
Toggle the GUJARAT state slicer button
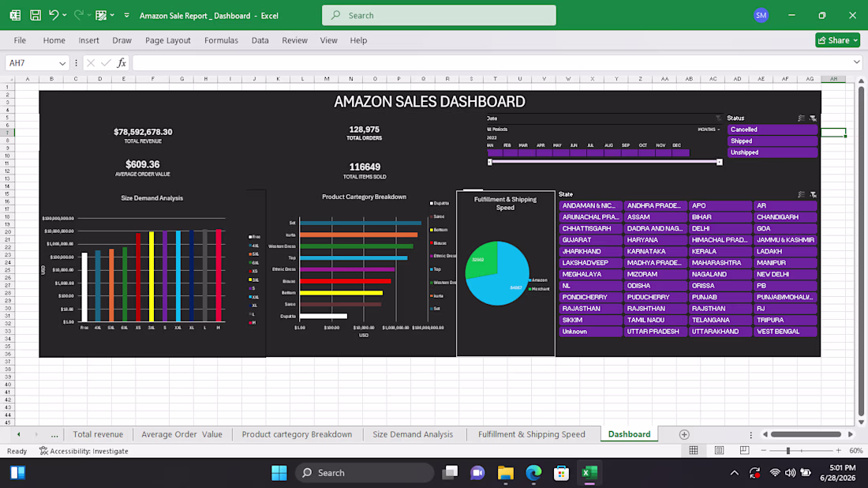coord(590,240)
